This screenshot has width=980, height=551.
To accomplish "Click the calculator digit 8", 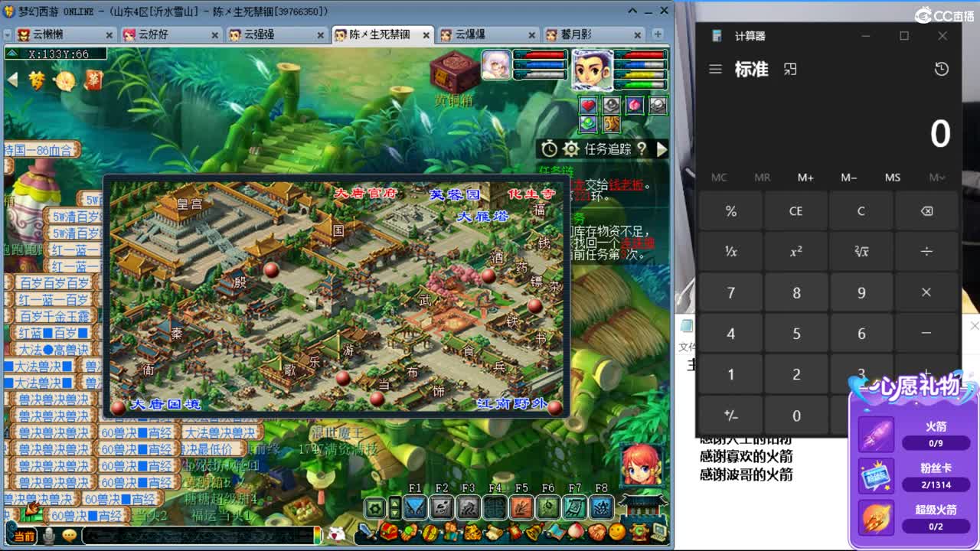I will coord(796,292).
